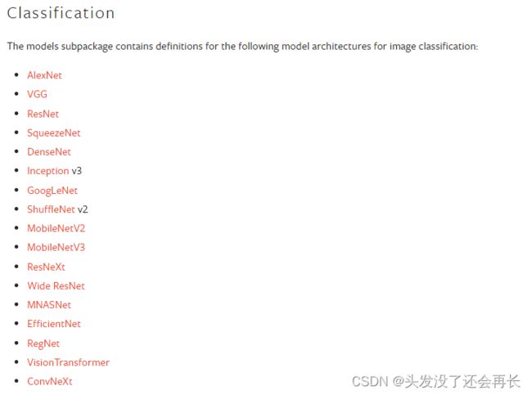Click the EfficientNet link

tap(53, 324)
